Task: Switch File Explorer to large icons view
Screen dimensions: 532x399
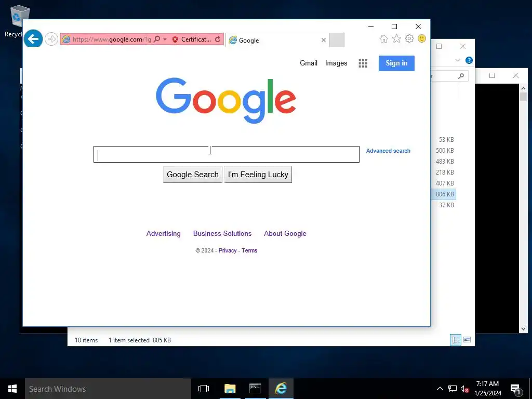Action: pyautogui.click(x=467, y=340)
